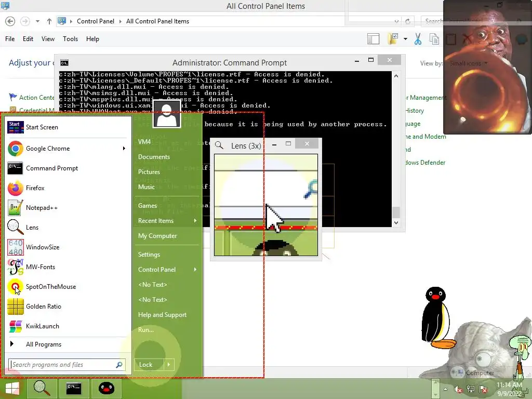This screenshot has width=532, height=399.
Task: Click Control Panel breadcrumb segment
Action: coord(96,21)
